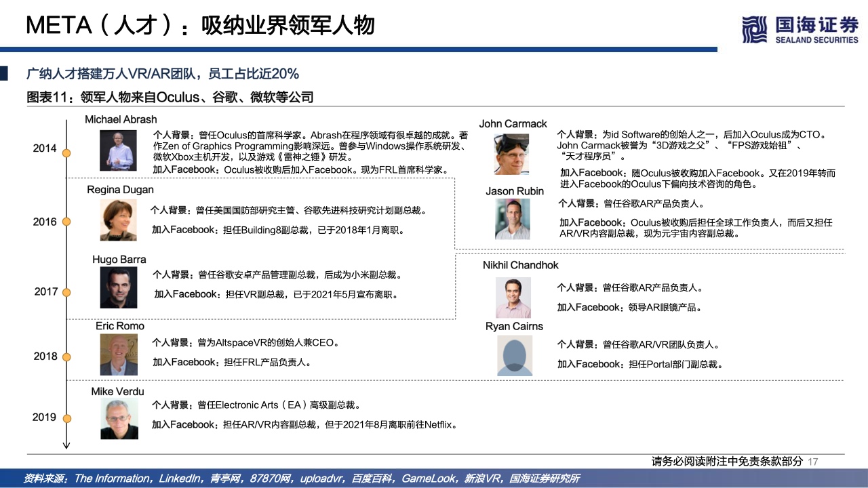Select Hugo Barra's portrait photo

coord(119,287)
